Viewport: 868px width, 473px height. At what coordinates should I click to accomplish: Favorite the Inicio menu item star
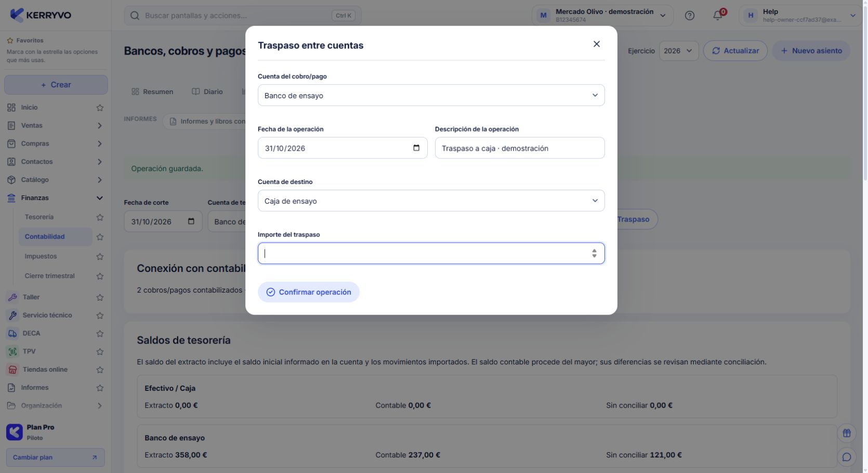(x=100, y=108)
